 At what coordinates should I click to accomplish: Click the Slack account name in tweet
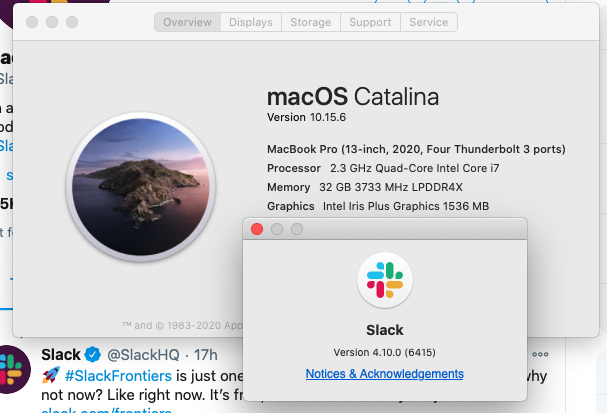[x=61, y=355]
